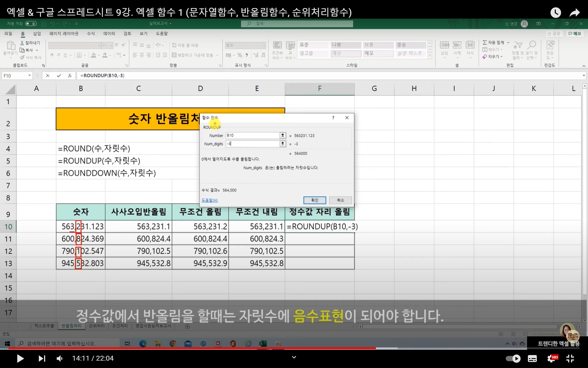Exit fullscreen mode
Viewport: 588px width, 368px height.
tap(570, 359)
